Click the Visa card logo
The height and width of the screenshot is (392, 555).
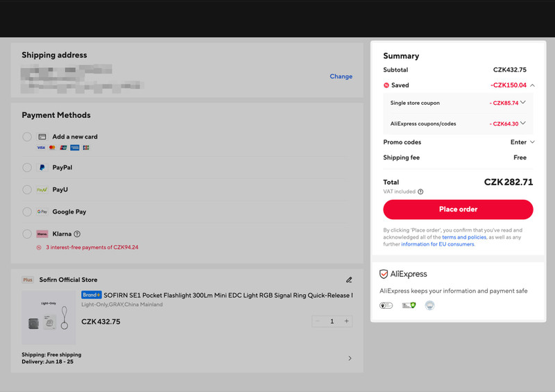tap(41, 148)
